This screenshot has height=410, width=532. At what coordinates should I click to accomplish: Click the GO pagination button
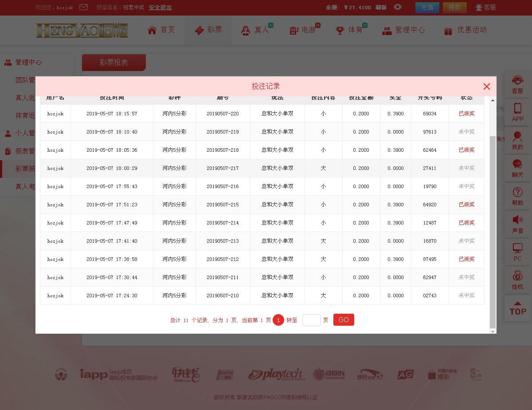[344, 320]
